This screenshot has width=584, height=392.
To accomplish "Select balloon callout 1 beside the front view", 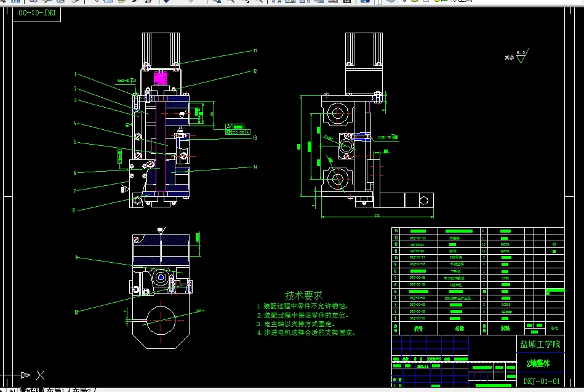I will [x=75, y=74].
